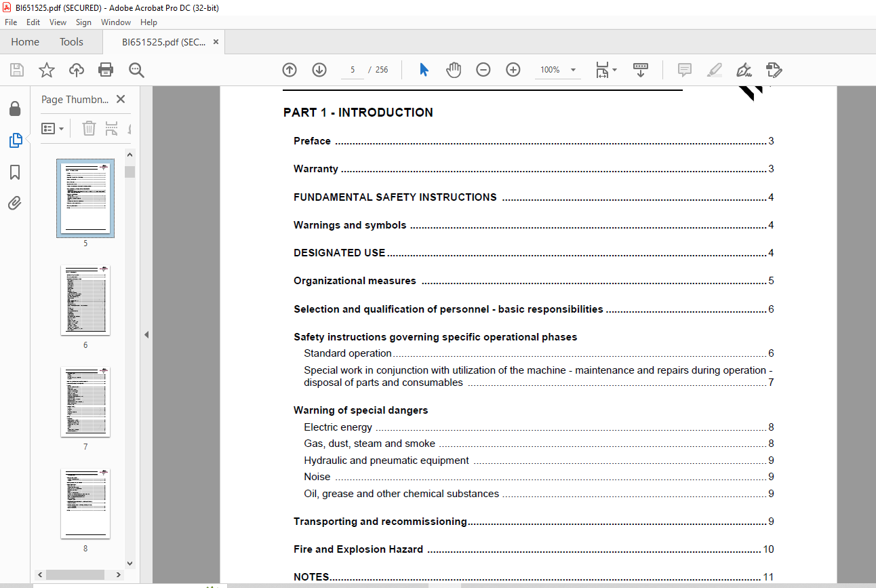Select the Highlight text pen icon

point(715,70)
